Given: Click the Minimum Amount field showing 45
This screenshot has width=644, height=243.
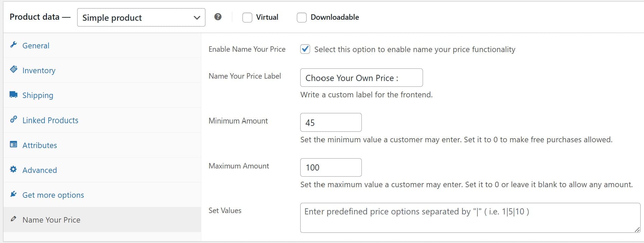Looking at the screenshot, I should (x=331, y=122).
